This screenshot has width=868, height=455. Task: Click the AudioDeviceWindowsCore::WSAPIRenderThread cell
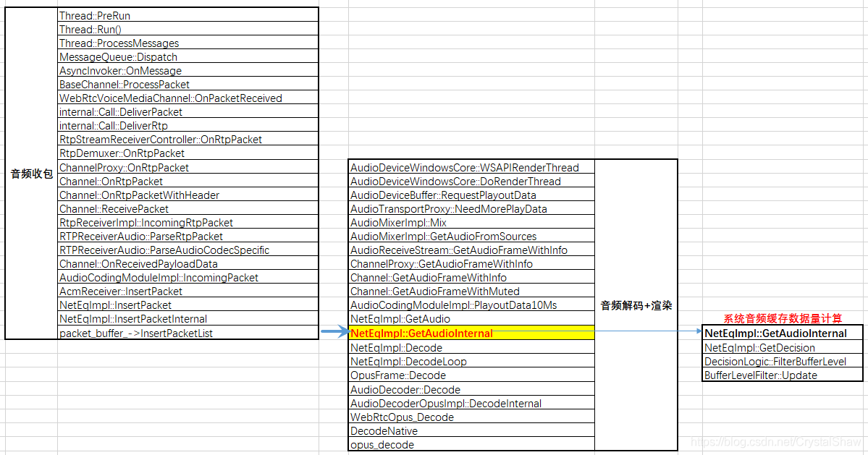coord(471,167)
